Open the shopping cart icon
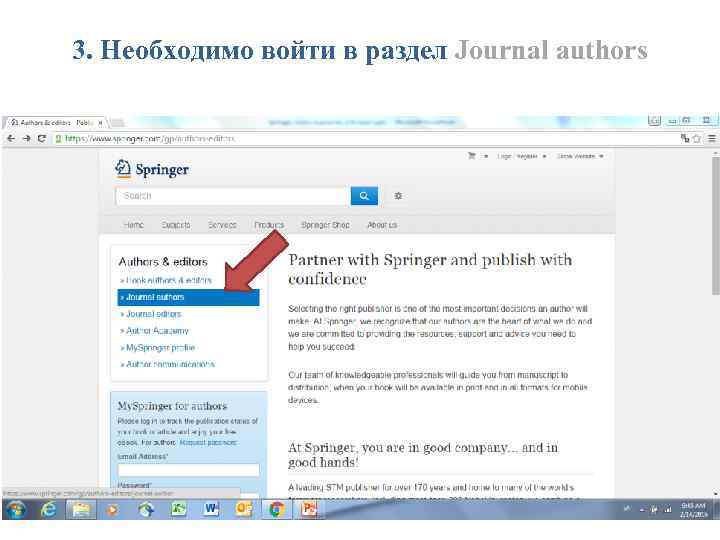The width and height of the screenshot is (720, 540). (x=472, y=156)
